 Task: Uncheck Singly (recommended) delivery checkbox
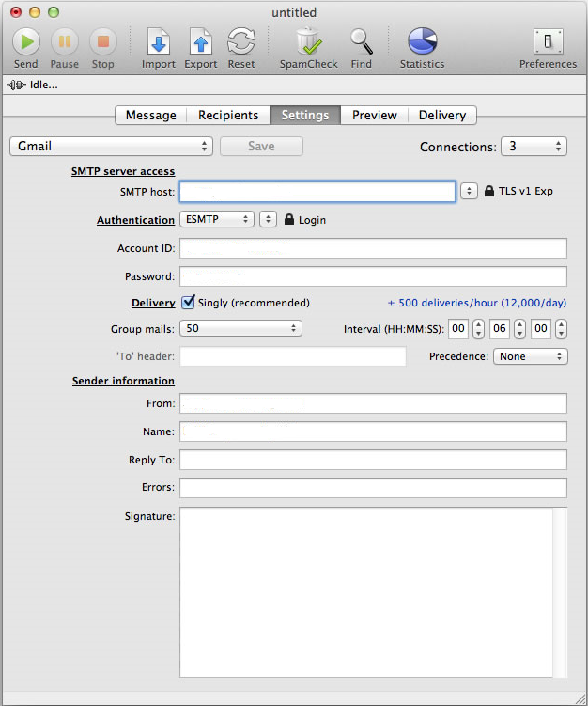[x=188, y=303]
